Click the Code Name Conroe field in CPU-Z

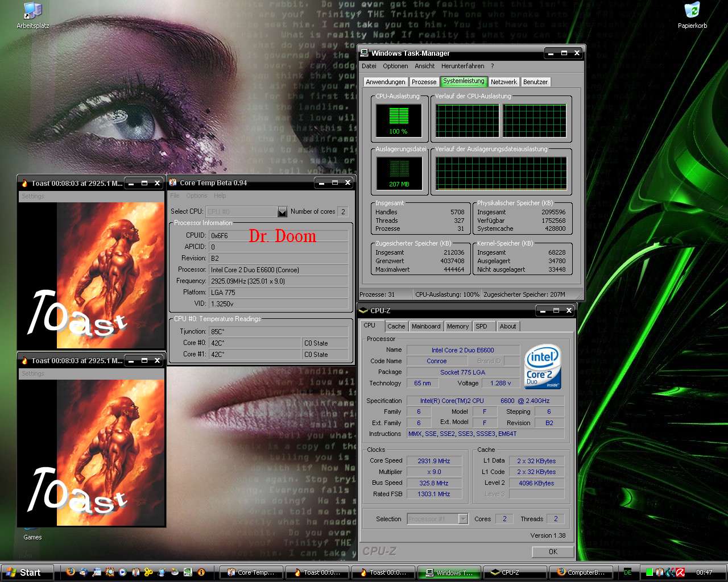[x=436, y=361]
